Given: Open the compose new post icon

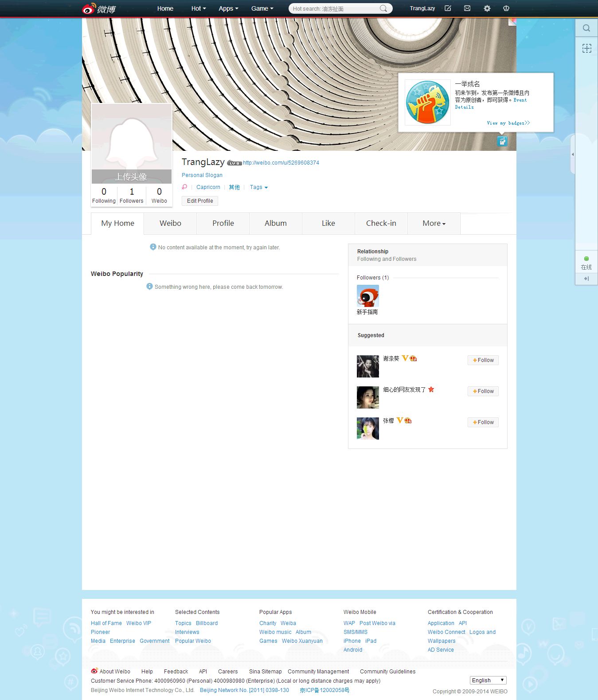Looking at the screenshot, I should pyautogui.click(x=448, y=8).
